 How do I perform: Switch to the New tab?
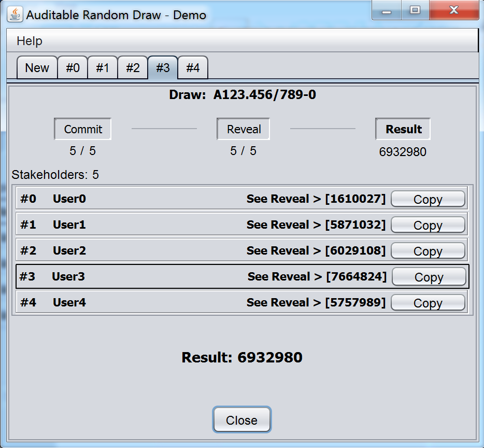37,67
